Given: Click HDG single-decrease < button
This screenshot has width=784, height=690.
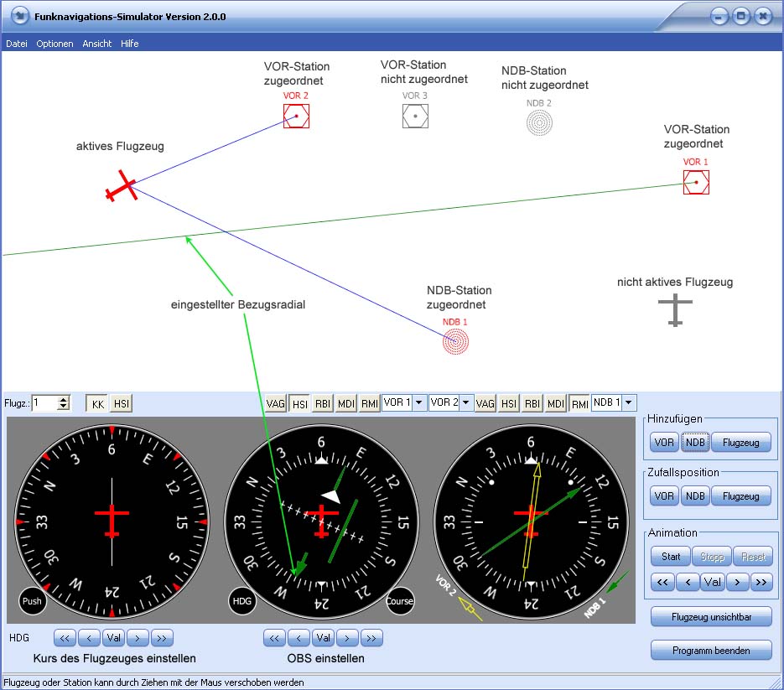Looking at the screenshot, I should (x=89, y=638).
